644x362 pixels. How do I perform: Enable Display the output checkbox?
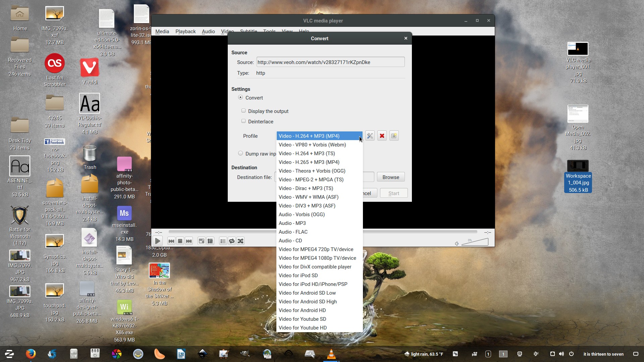pyautogui.click(x=244, y=111)
